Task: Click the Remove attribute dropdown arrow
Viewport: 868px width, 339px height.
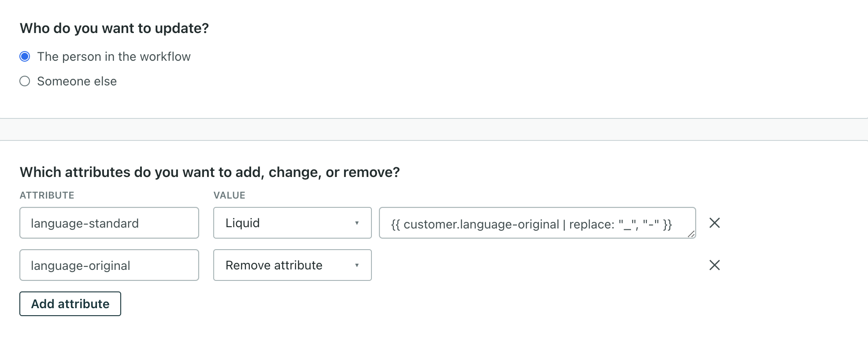Action: click(356, 265)
